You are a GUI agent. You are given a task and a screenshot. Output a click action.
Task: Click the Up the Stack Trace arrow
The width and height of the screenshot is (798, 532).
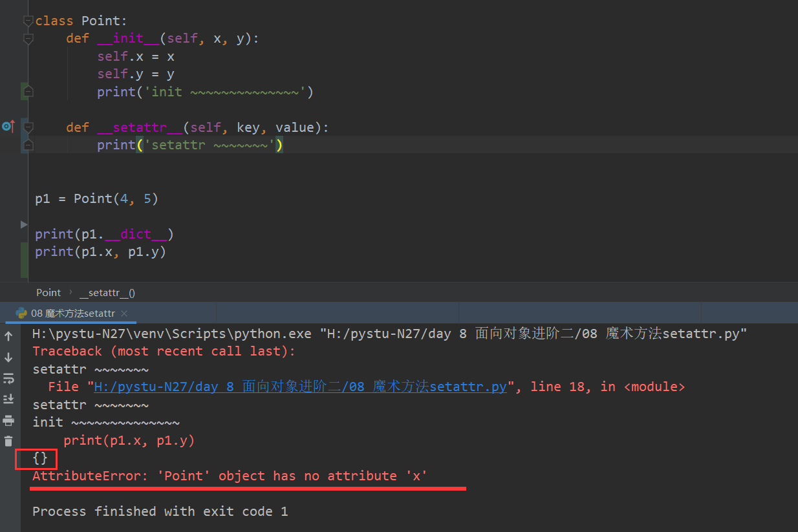8,336
